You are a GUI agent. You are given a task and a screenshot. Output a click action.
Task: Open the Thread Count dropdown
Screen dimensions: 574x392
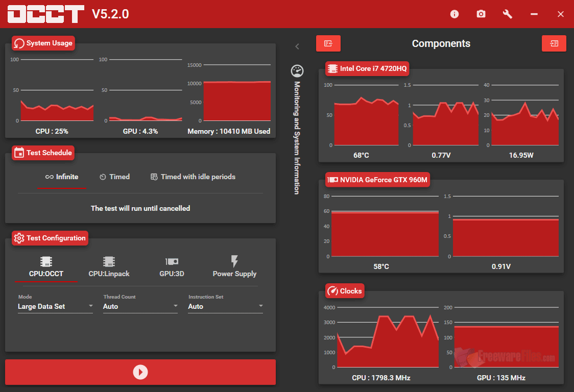click(x=140, y=306)
